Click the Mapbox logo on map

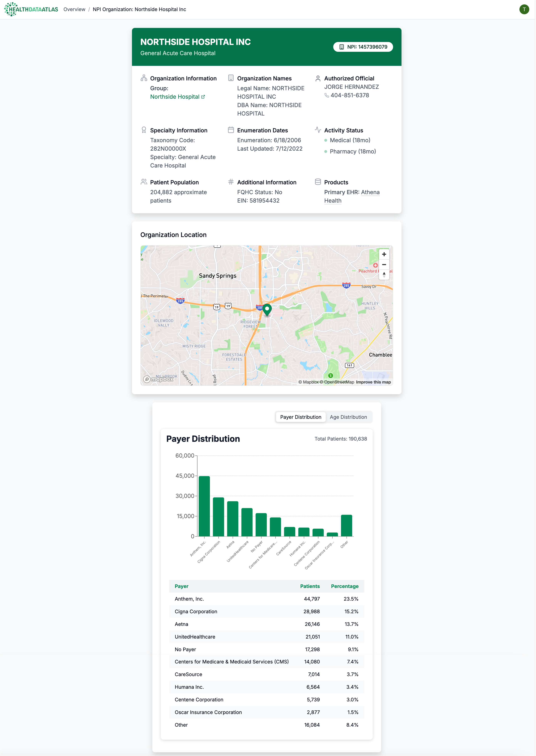(x=158, y=379)
